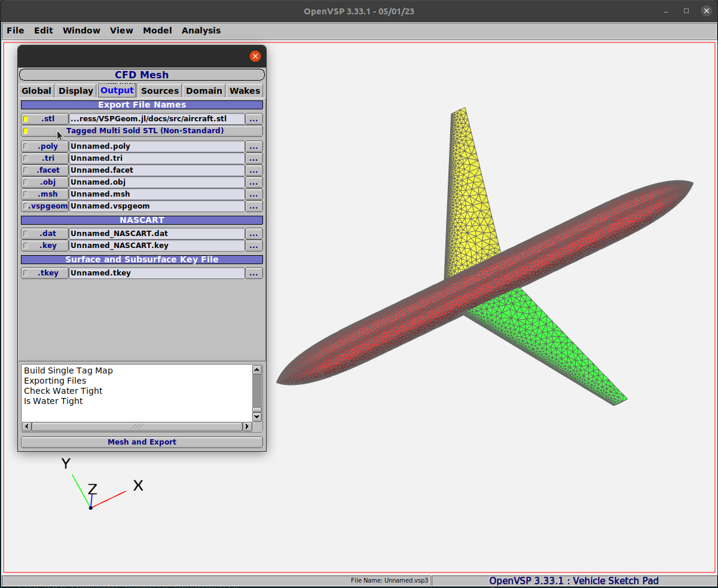Click the Unnamed_NASCART.dat file name field

point(157,234)
